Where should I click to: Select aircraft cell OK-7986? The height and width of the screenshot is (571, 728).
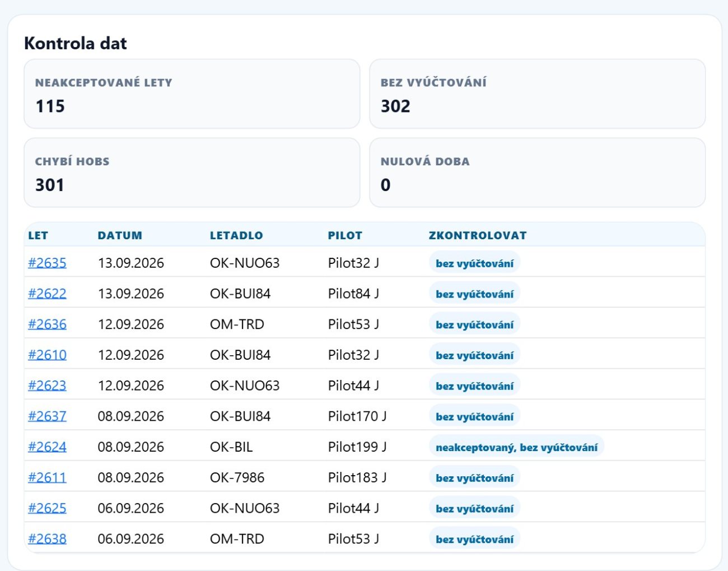pos(237,477)
